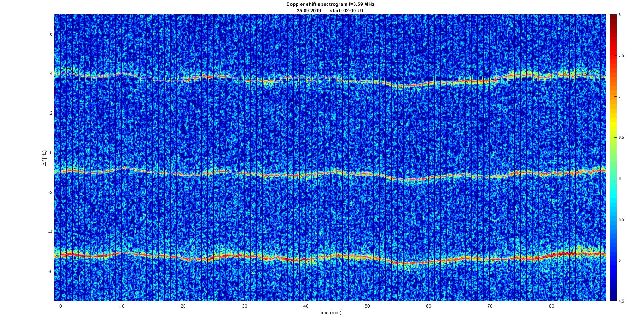Click x-axis tick label '80'
This screenshot has height=323, width=644.
tap(551, 306)
